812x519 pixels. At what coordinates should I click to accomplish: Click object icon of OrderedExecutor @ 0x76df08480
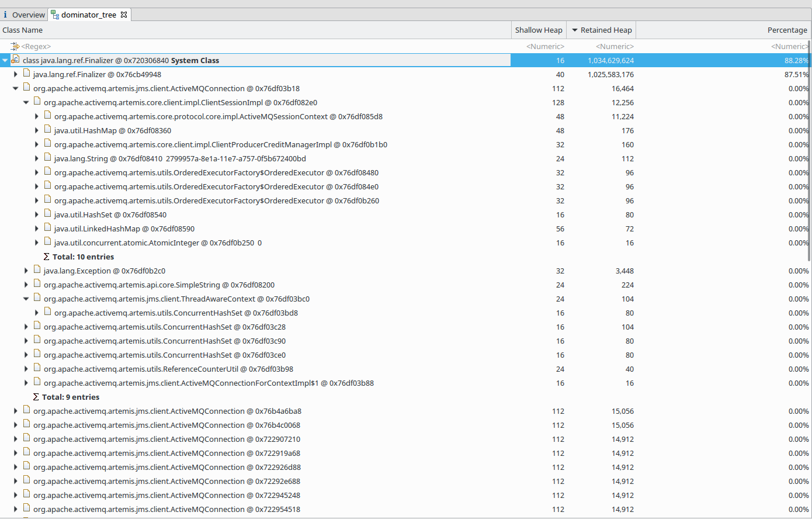pos(47,172)
